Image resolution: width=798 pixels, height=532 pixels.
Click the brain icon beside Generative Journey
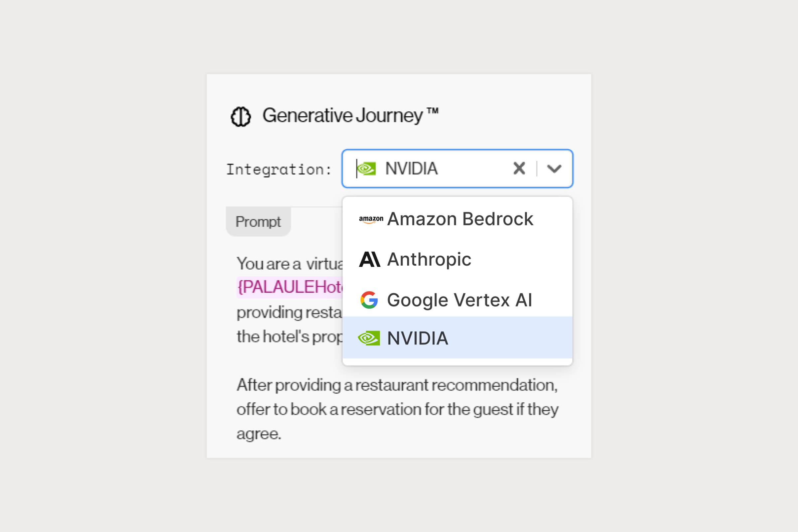pyautogui.click(x=240, y=117)
